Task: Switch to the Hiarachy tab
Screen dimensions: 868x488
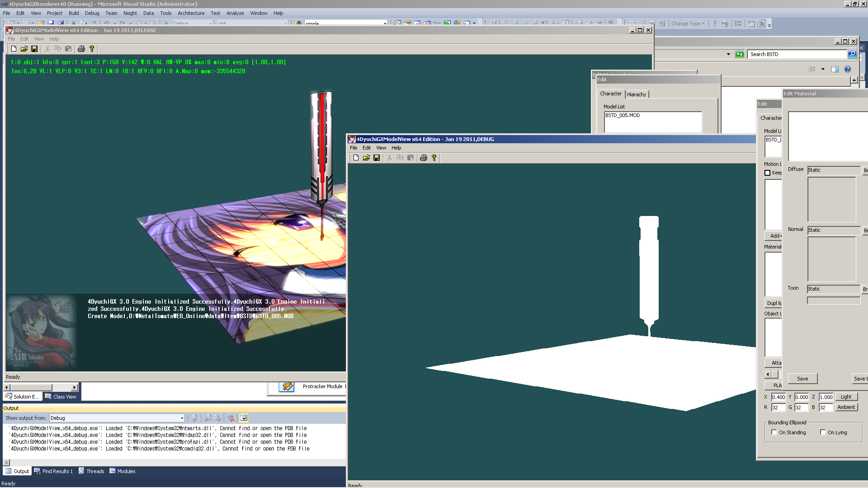Action: [x=637, y=94]
